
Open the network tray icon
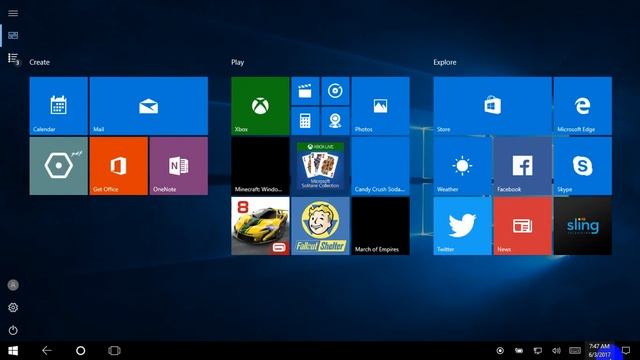tap(538, 351)
